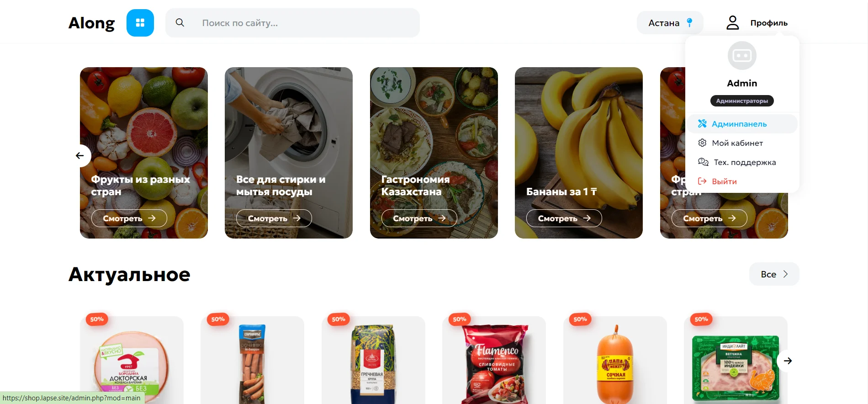
Task: Advance products carousel with right arrow
Action: pos(788,361)
